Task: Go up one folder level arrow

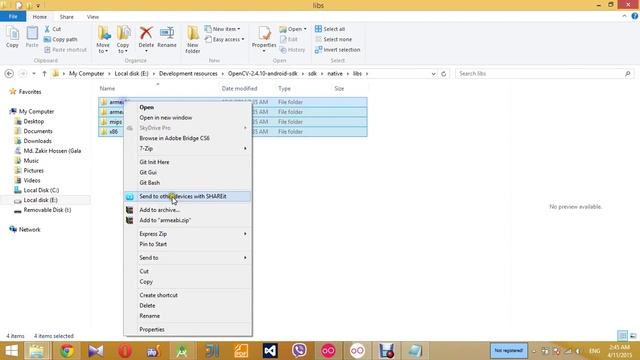Action: [44, 73]
